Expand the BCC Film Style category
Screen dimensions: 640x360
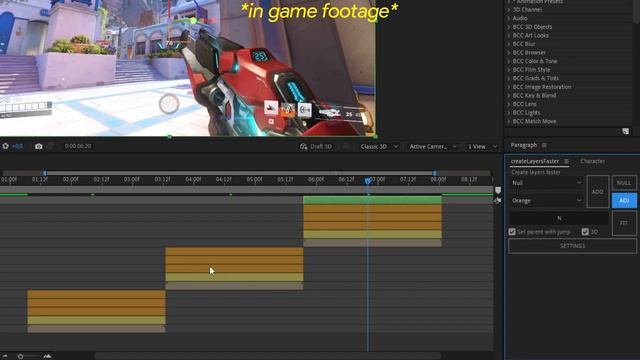pos(509,69)
